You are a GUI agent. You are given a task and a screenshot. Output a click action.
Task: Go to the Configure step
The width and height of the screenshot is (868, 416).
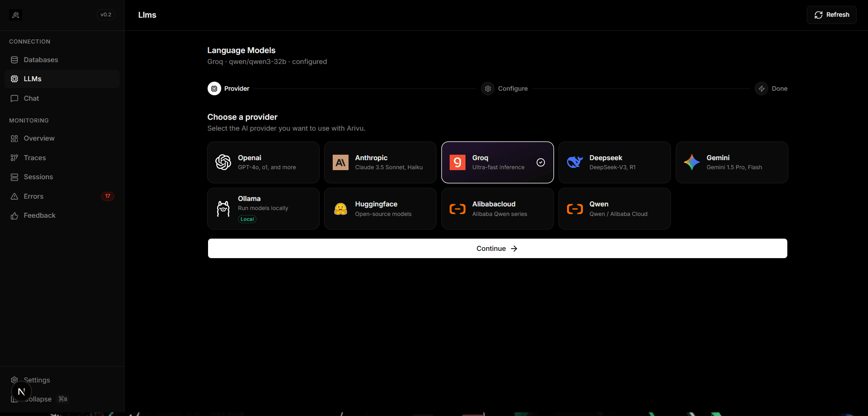point(504,88)
